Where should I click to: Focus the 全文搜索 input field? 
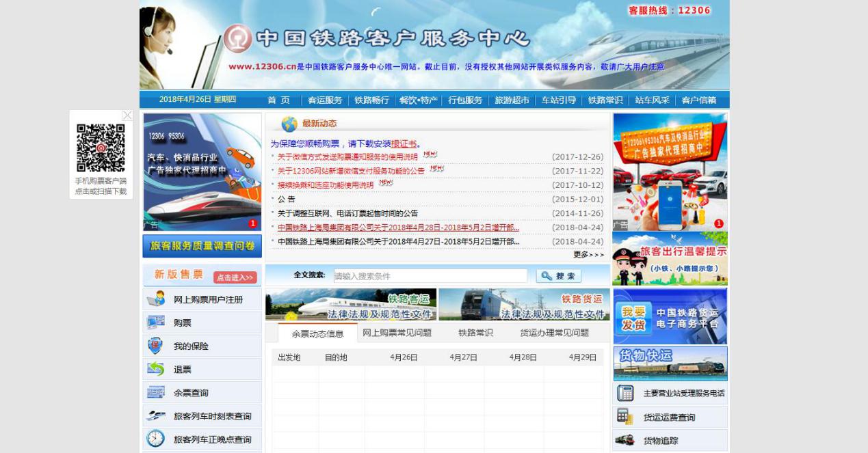430,276
